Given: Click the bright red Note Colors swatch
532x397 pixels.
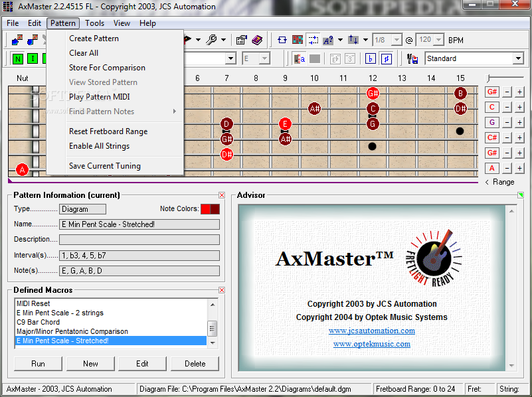Looking at the screenshot, I should pos(205,209).
